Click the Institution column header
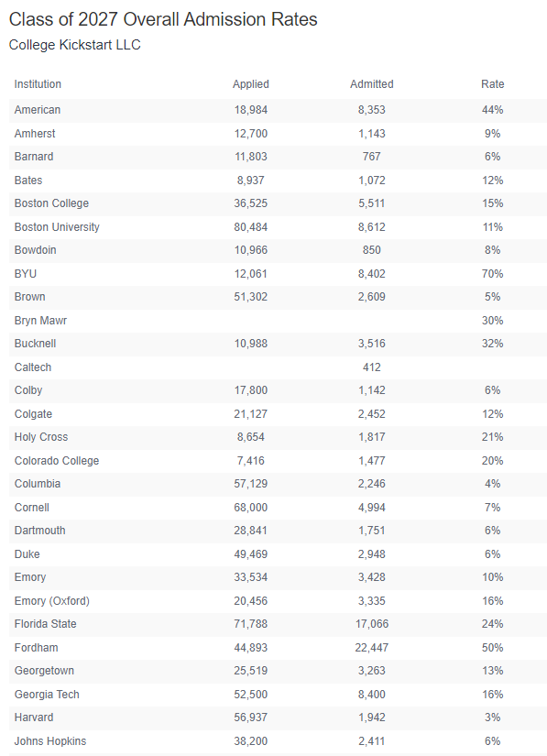This screenshot has width=547, height=756. [x=38, y=84]
